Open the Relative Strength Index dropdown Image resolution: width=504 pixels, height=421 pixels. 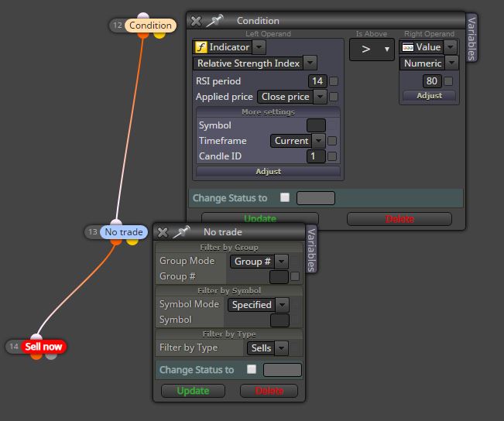(310, 63)
